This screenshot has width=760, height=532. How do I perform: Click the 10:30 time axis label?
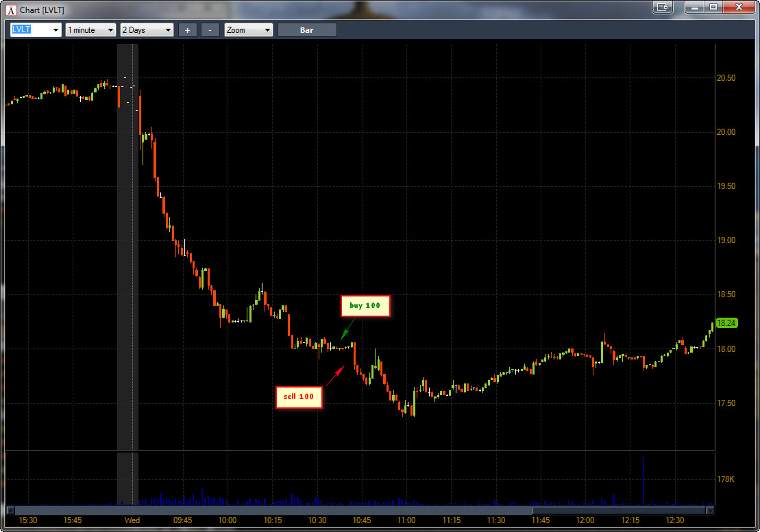317,520
